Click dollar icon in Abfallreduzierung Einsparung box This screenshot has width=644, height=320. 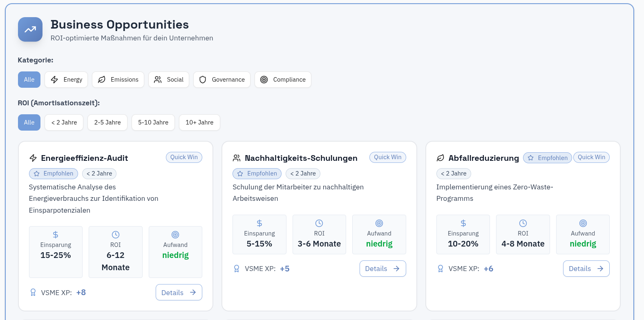[x=463, y=223]
